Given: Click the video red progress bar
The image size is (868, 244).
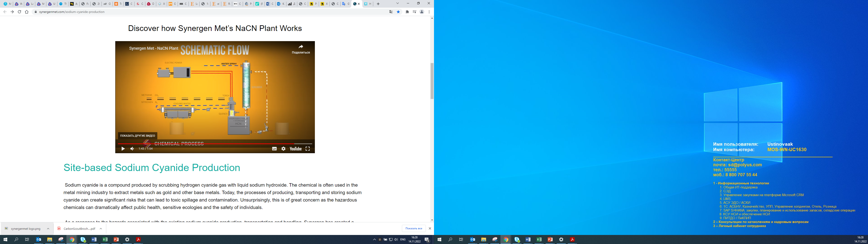Looking at the screenshot, I should click(202, 143).
